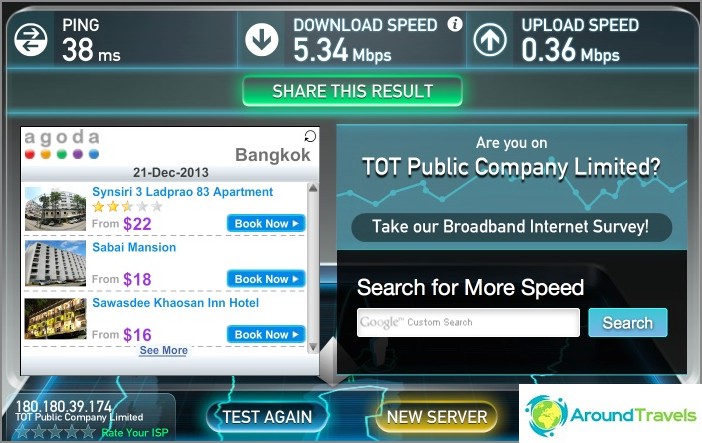Screen dimensions: 702x443
Task: Open download speed info icon
Action: point(455,24)
